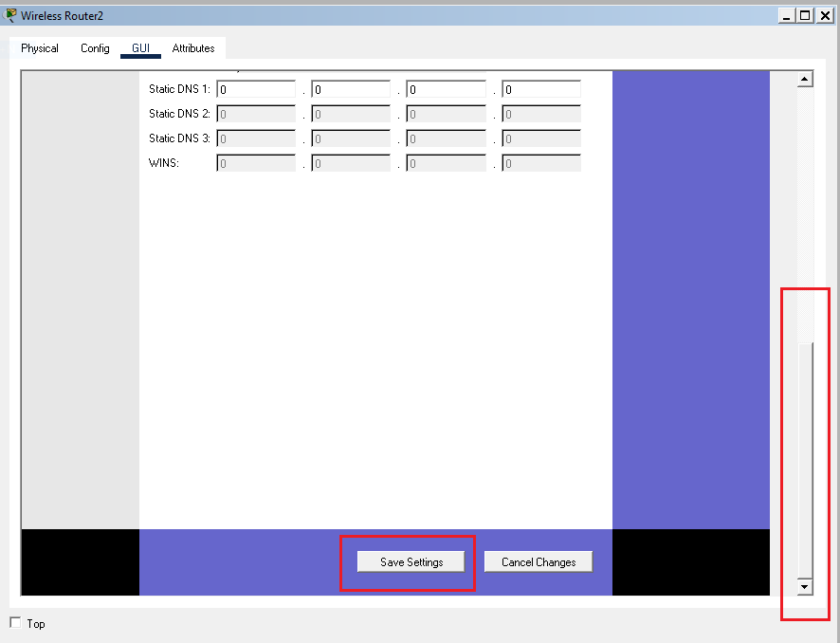Minimize the Wireless Router2 window
This screenshot has height=643, width=840.
click(787, 15)
